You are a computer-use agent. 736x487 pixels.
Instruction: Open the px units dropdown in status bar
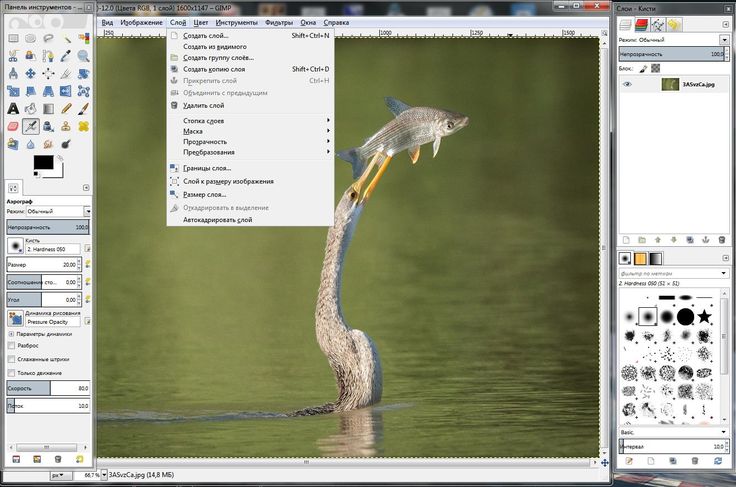[x=61, y=475]
